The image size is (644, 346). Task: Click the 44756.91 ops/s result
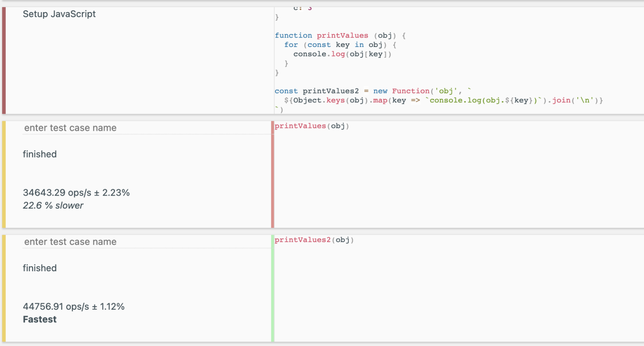click(73, 307)
